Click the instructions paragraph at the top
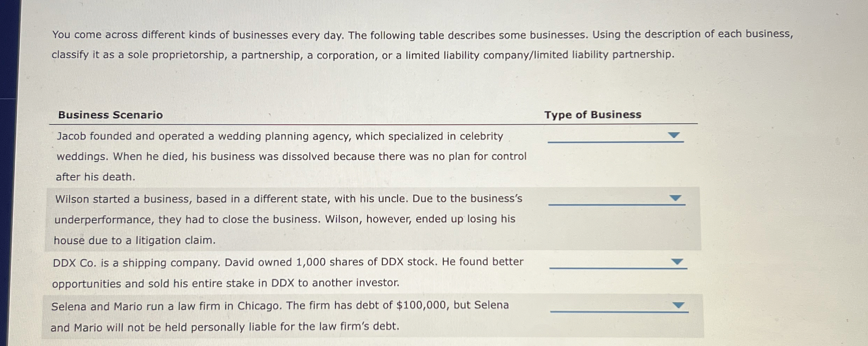This screenshot has width=868, height=346. [x=422, y=45]
